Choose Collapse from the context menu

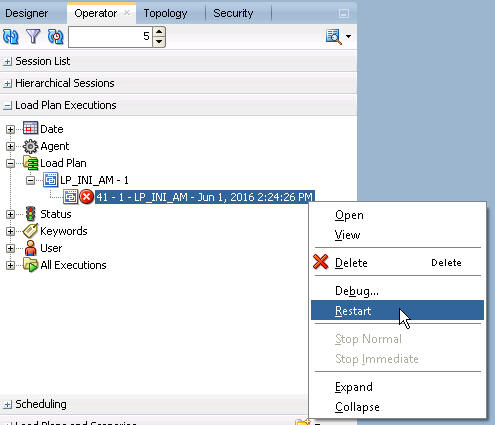(x=397, y=407)
